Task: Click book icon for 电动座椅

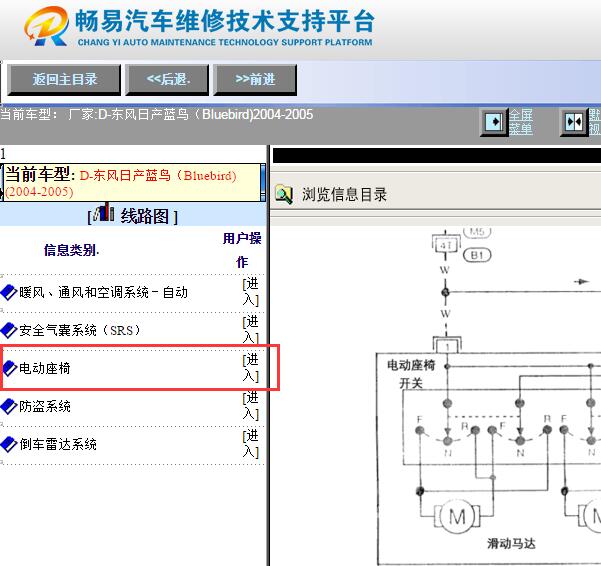Action: coord(9,368)
